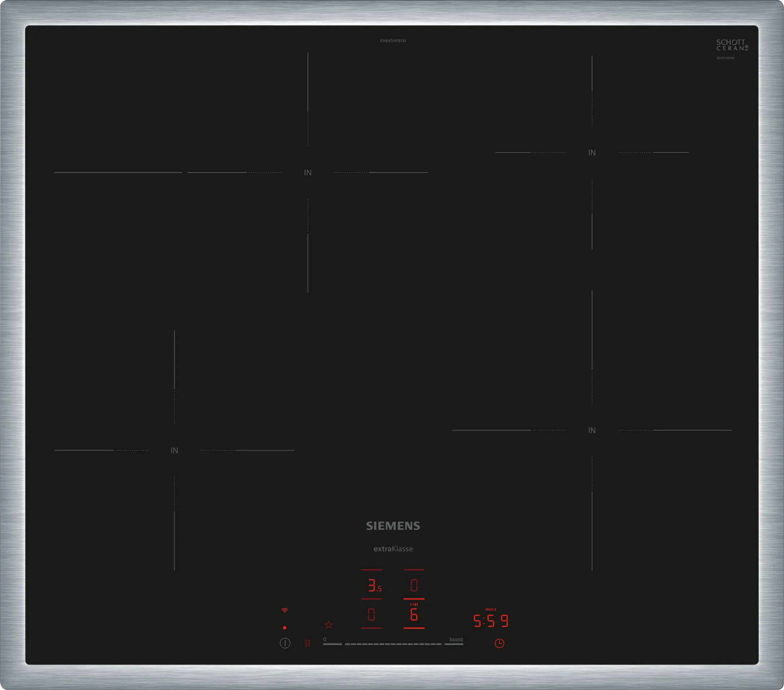784x690 pixels.
Task: Tap the red clock timer icon
Action: coord(499,643)
